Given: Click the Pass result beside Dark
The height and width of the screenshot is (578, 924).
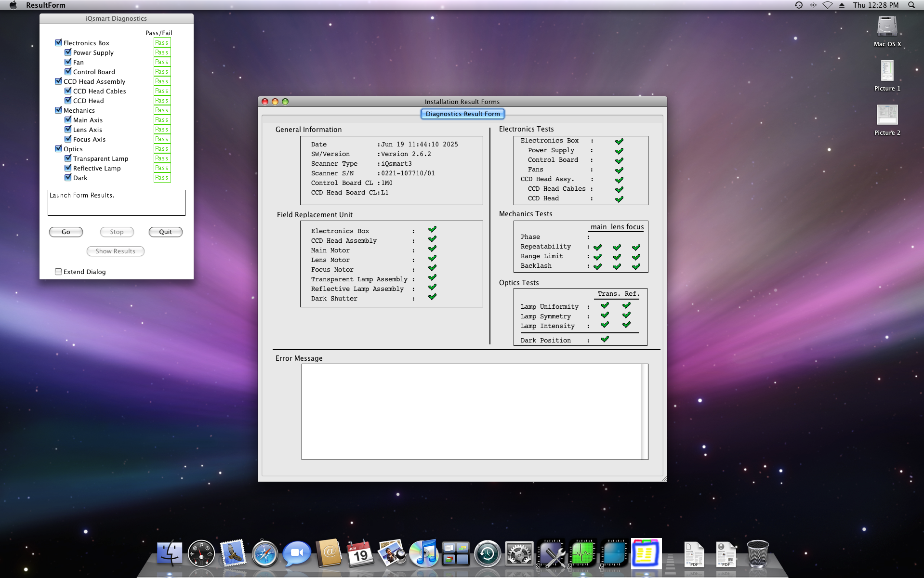Looking at the screenshot, I should click(x=162, y=177).
